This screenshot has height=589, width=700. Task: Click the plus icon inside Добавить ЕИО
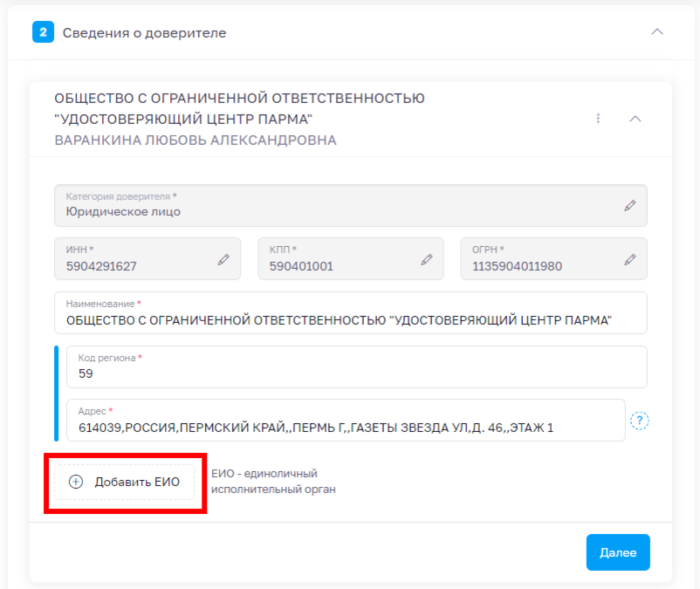click(x=79, y=482)
